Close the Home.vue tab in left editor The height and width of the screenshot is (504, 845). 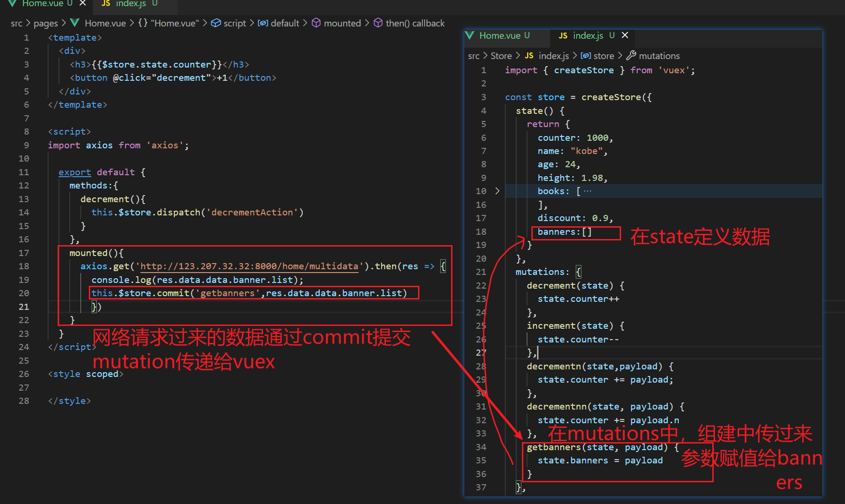pos(83,3)
